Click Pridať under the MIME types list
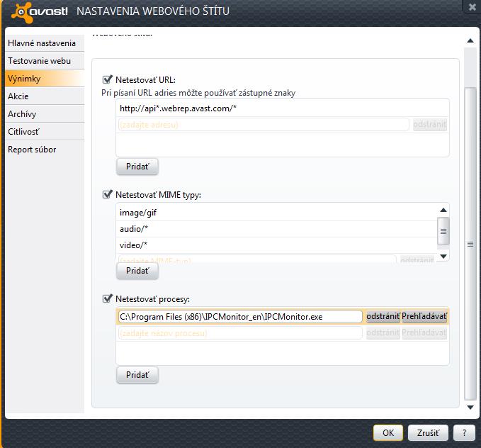The image size is (481, 448). pos(137,271)
